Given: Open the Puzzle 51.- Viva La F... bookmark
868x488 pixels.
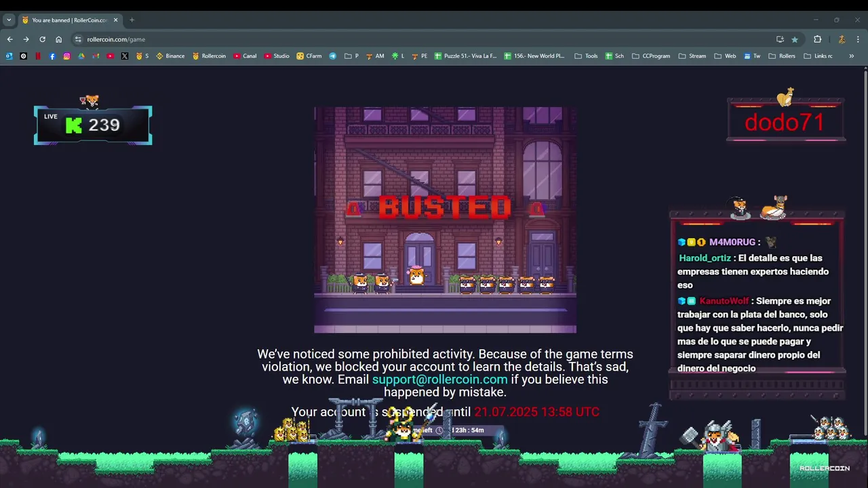Looking at the screenshot, I should 466,56.
